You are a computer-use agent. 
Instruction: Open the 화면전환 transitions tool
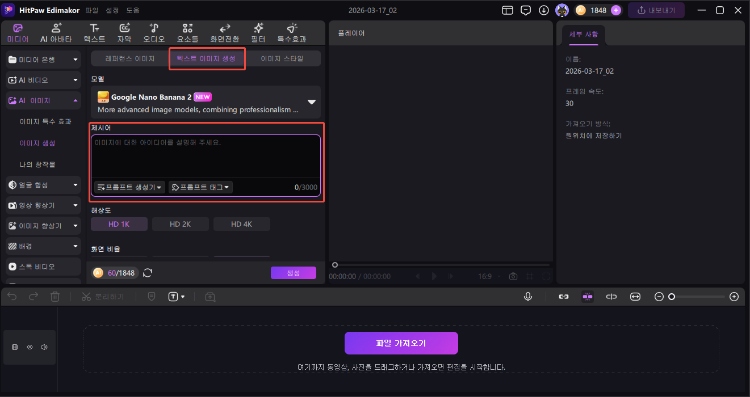coord(224,33)
